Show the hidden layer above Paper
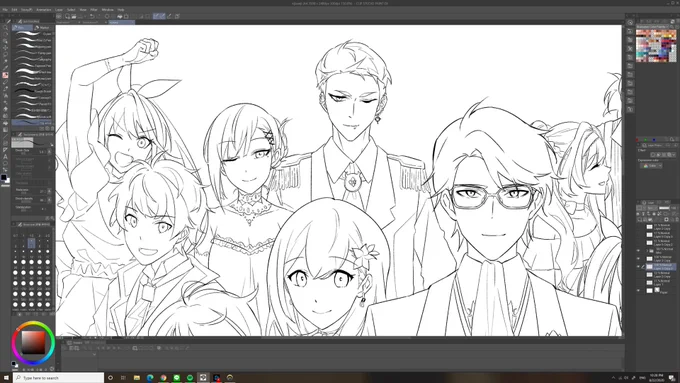680x383 pixels. coord(638,282)
